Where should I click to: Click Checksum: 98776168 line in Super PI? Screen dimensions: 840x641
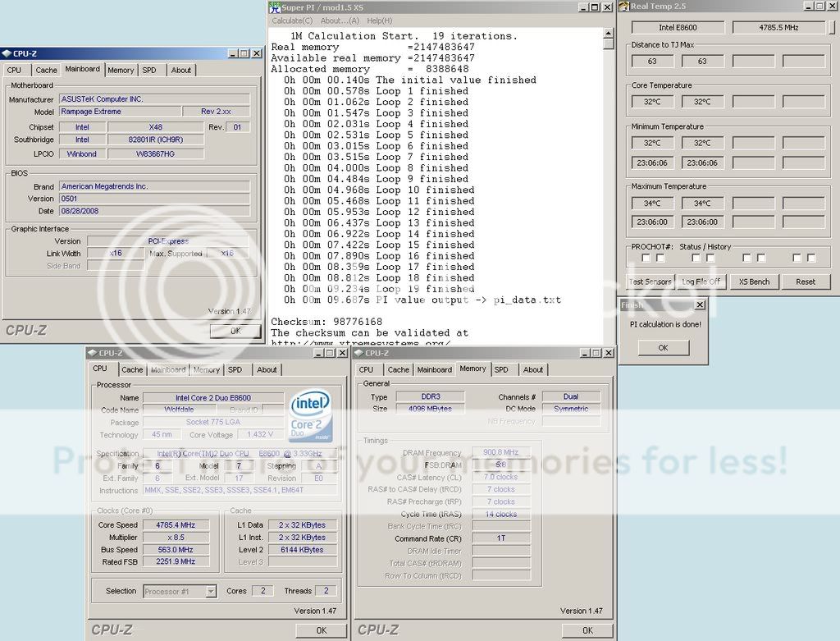(326, 322)
